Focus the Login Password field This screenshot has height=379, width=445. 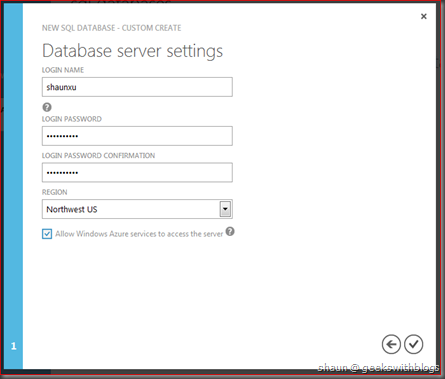(x=137, y=136)
